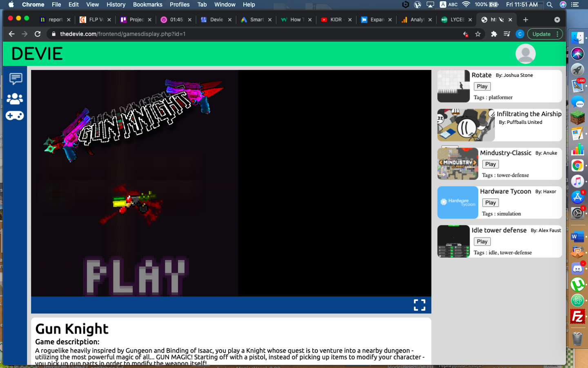588x368 pixels.
Task: Bookmark this page with the star
Action: click(478, 34)
